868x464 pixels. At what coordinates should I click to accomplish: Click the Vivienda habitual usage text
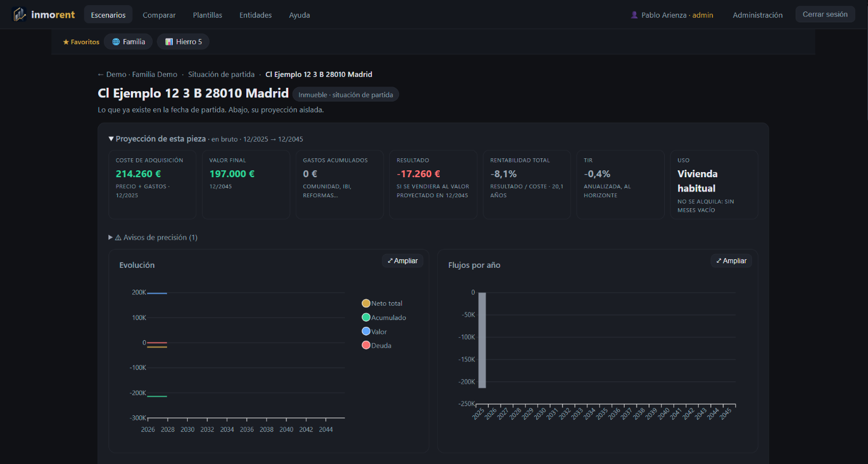[x=697, y=181]
